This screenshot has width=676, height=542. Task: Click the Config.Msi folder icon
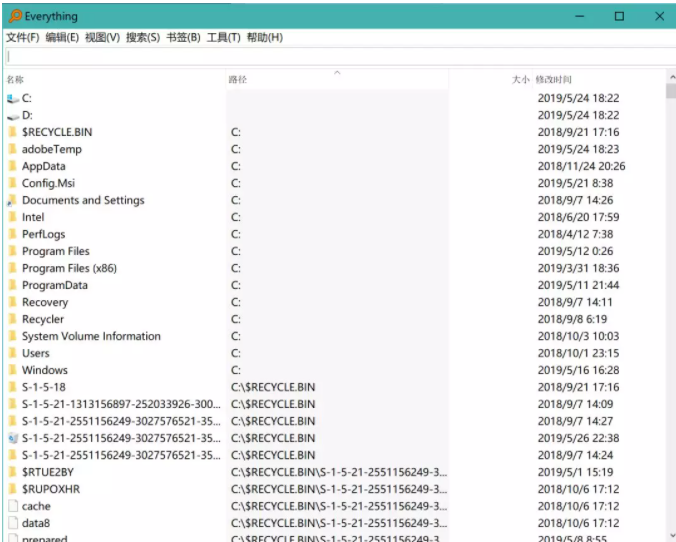click(x=13, y=183)
